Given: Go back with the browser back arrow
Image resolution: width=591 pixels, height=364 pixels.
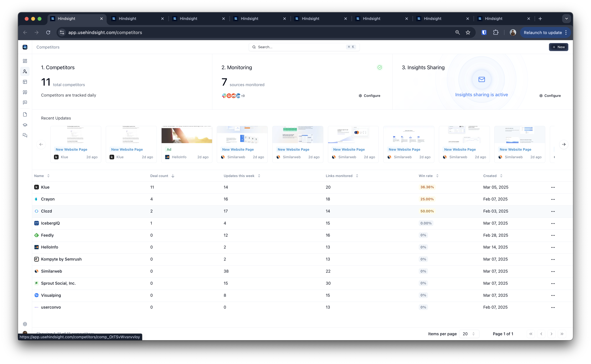Looking at the screenshot, I should click(x=25, y=32).
